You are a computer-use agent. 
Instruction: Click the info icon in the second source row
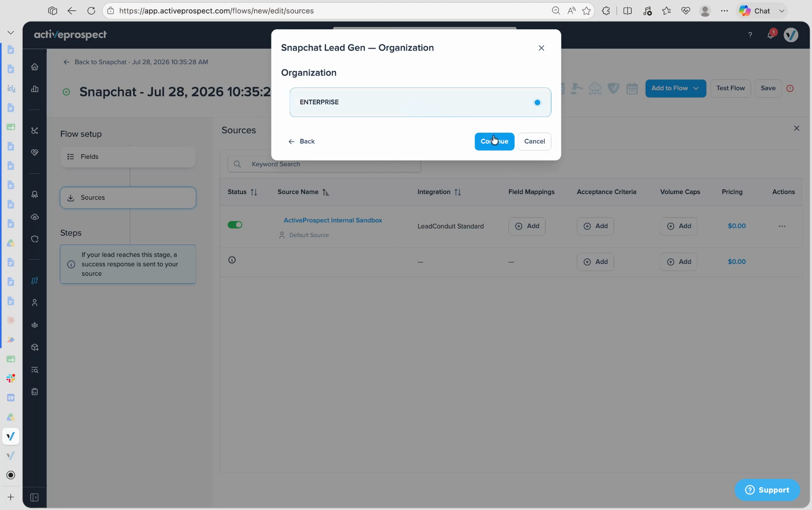232,260
